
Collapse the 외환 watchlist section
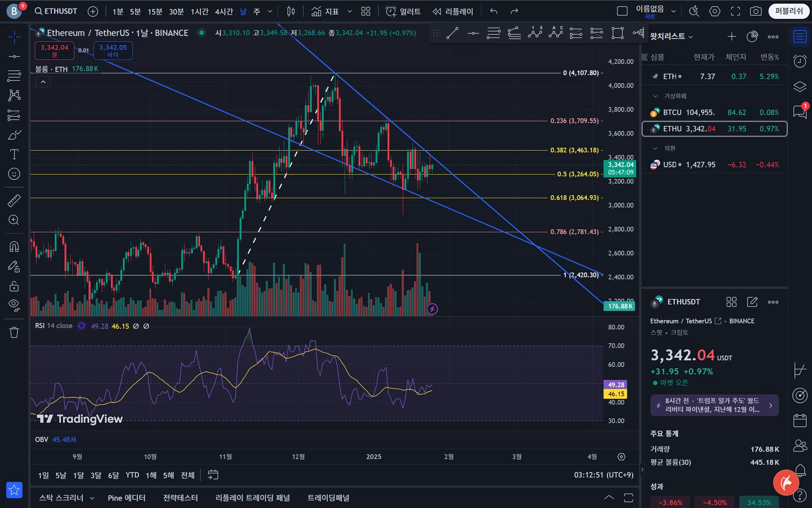(655, 148)
